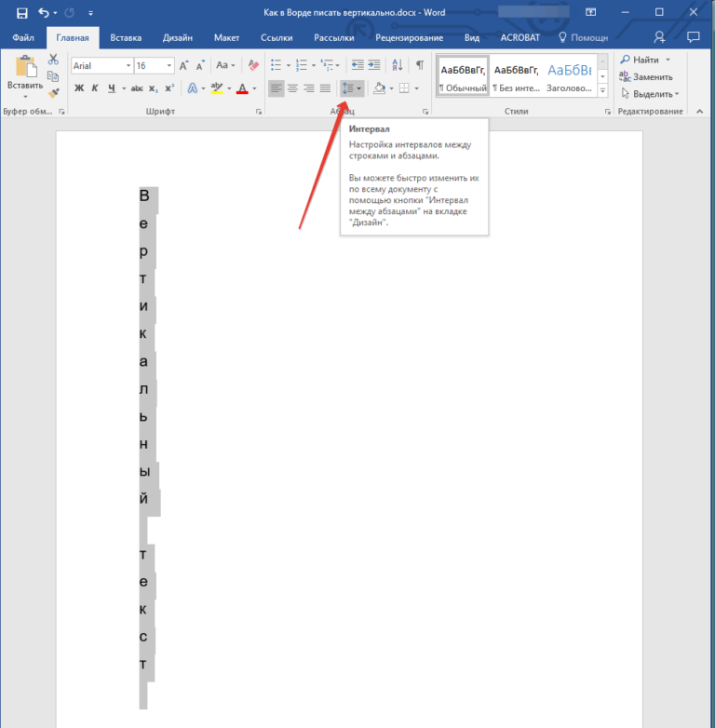Apply the red font color swatch

pyautogui.click(x=242, y=89)
